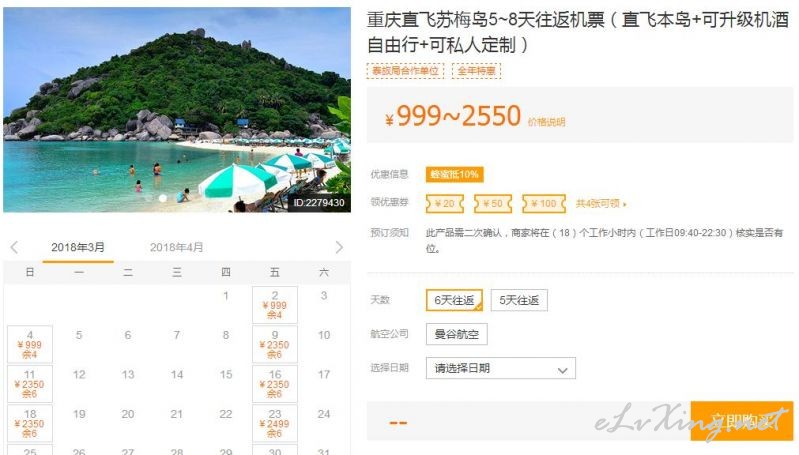Image resolution: width=799 pixels, height=455 pixels.
Task: Click the 立即购买 buy button
Action: [x=742, y=421]
